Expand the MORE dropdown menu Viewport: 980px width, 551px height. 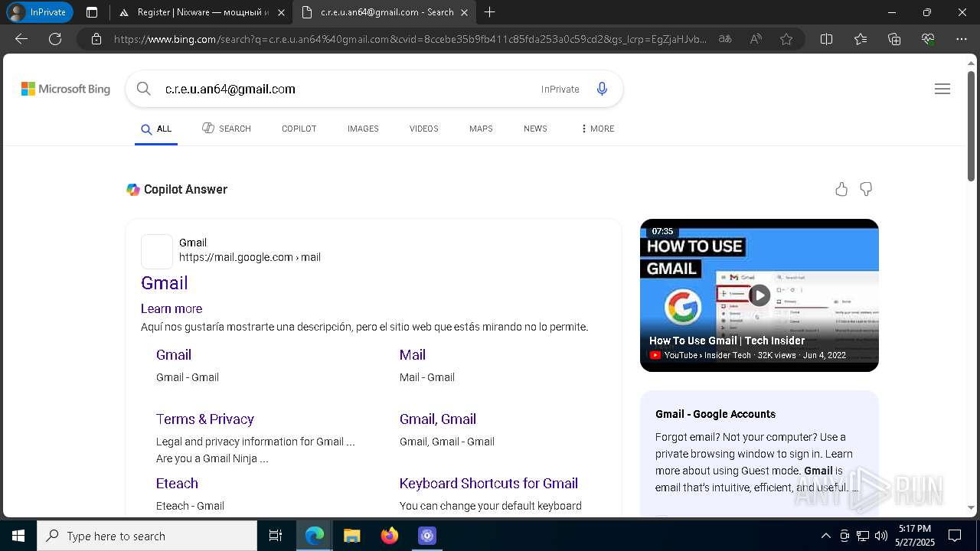tap(597, 129)
